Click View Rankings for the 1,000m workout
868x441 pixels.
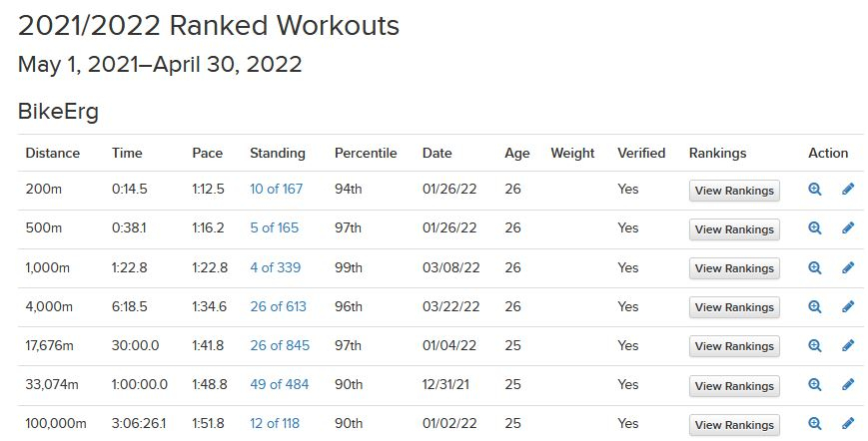pos(734,268)
